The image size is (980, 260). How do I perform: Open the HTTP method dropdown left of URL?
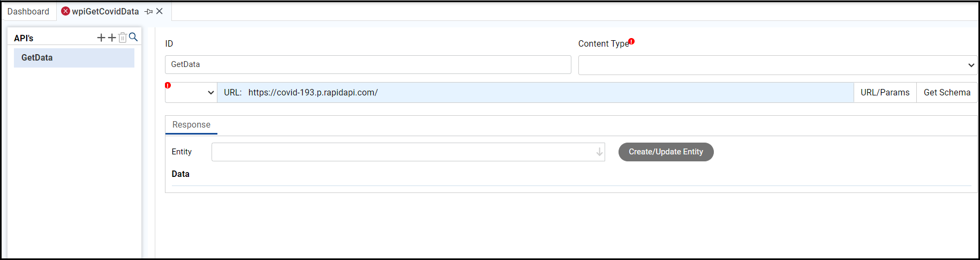191,93
